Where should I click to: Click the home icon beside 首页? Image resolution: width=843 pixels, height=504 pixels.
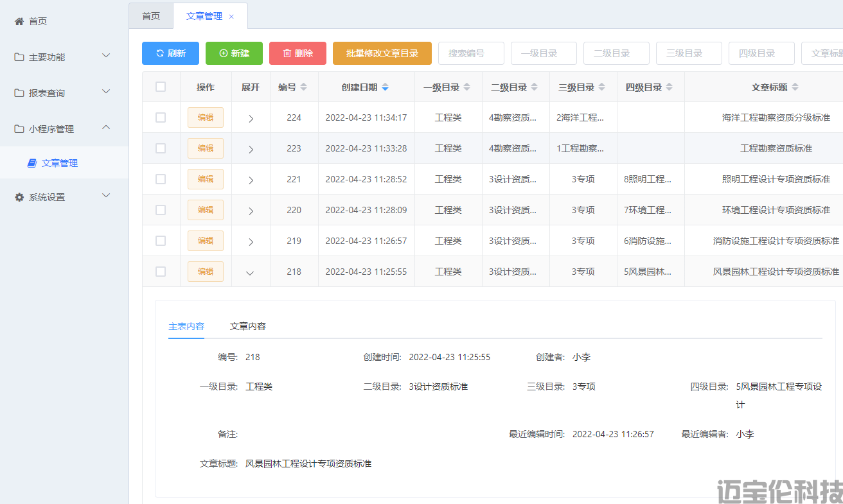pos(19,21)
